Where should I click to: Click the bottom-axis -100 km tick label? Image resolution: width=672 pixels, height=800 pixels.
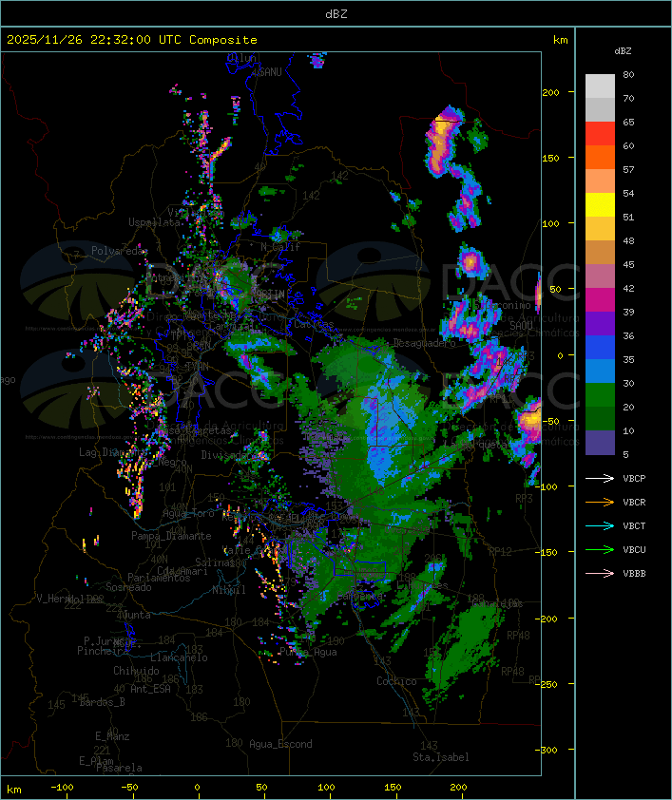pos(62,788)
